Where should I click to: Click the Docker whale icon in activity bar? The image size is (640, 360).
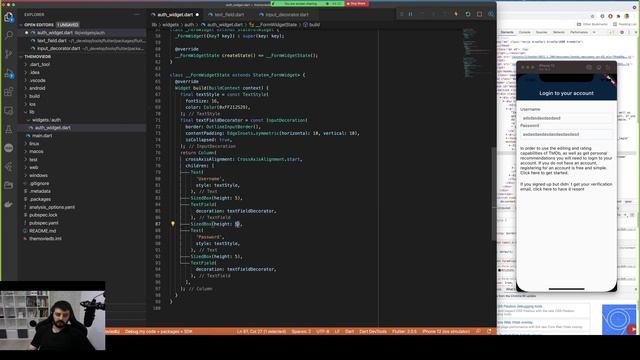pos(9,204)
